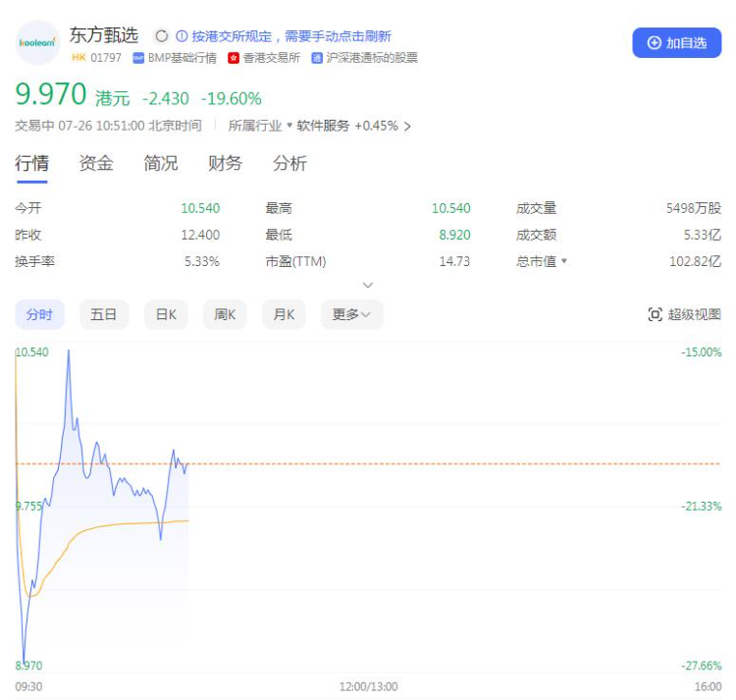This screenshot has height=700, width=736.
Task: Expand more quote details chevron
Action: [x=368, y=285]
